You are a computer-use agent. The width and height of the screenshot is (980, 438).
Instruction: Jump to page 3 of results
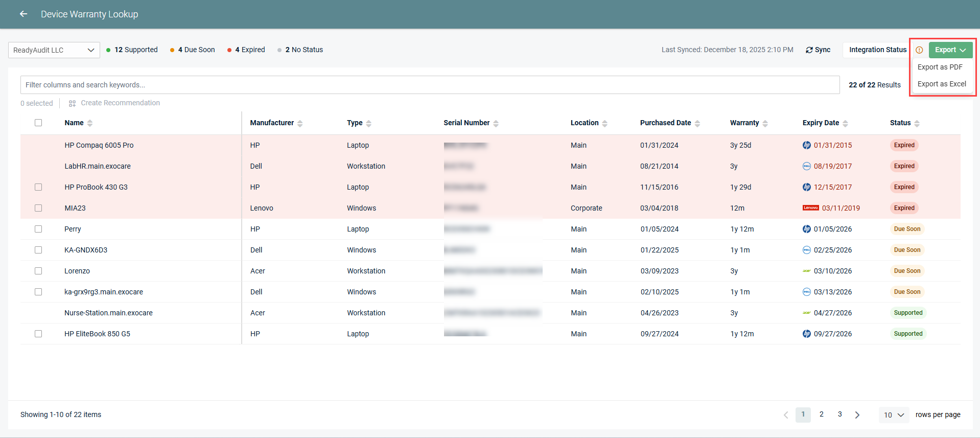click(x=839, y=414)
